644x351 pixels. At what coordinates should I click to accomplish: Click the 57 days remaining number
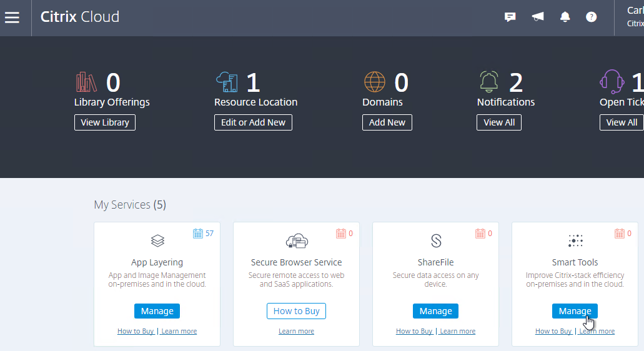(209, 234)
